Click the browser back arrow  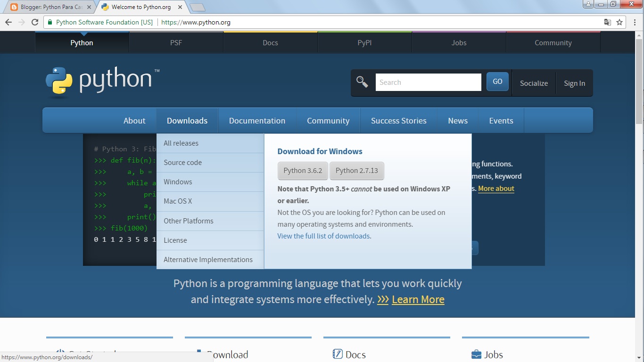pos(8,22)
